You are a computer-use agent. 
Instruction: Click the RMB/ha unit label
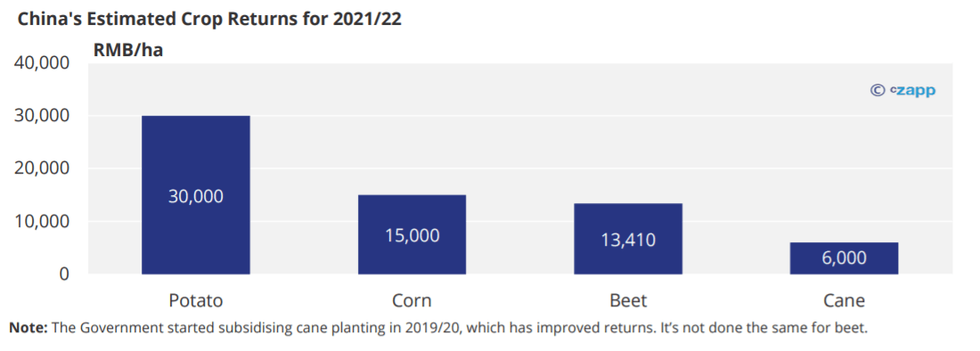tap(128, 50)
